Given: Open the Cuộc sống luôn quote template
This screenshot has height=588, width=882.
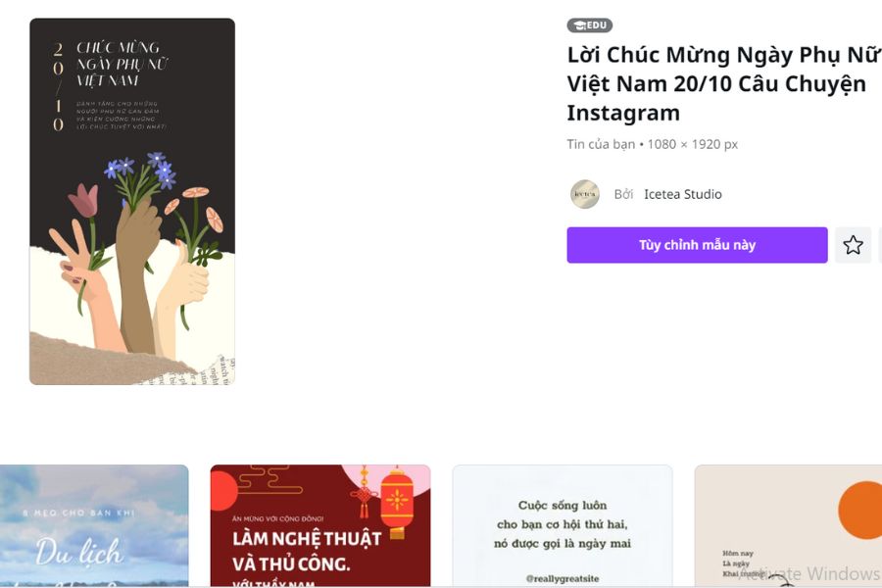Looking at the screenshot, I should tap(562, 525).
